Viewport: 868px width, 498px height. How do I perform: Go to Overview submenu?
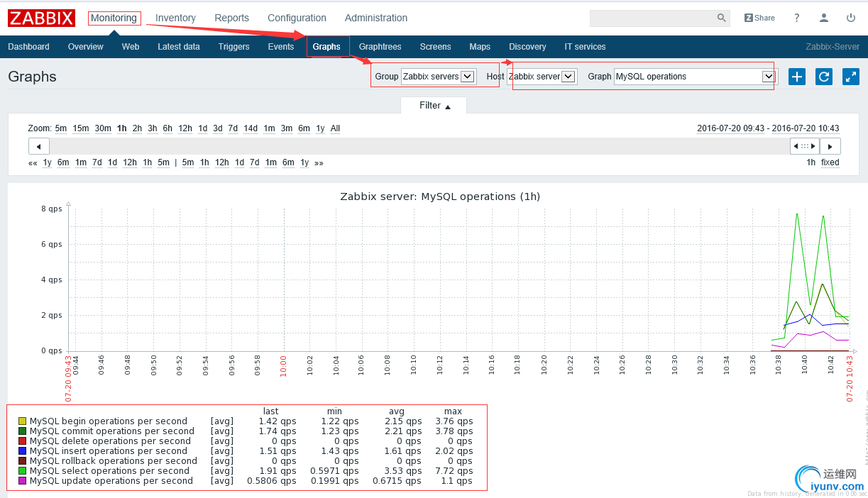[86, 47]
